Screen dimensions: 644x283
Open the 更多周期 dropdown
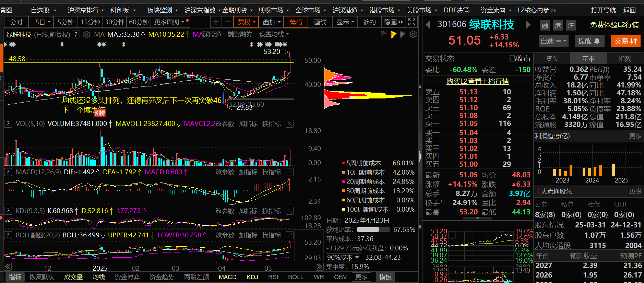coord(170,22)
